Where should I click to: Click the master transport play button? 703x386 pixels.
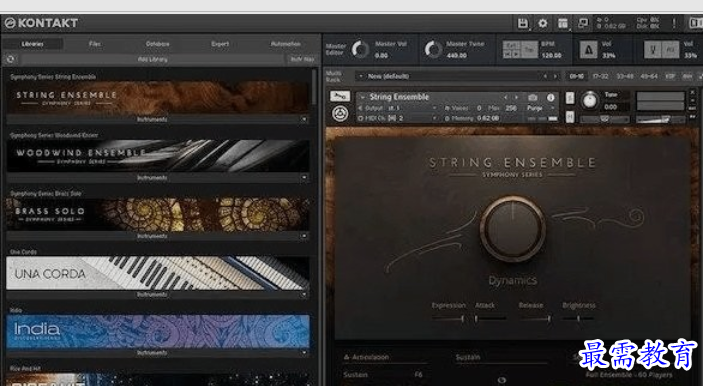[x=516, y=54]
